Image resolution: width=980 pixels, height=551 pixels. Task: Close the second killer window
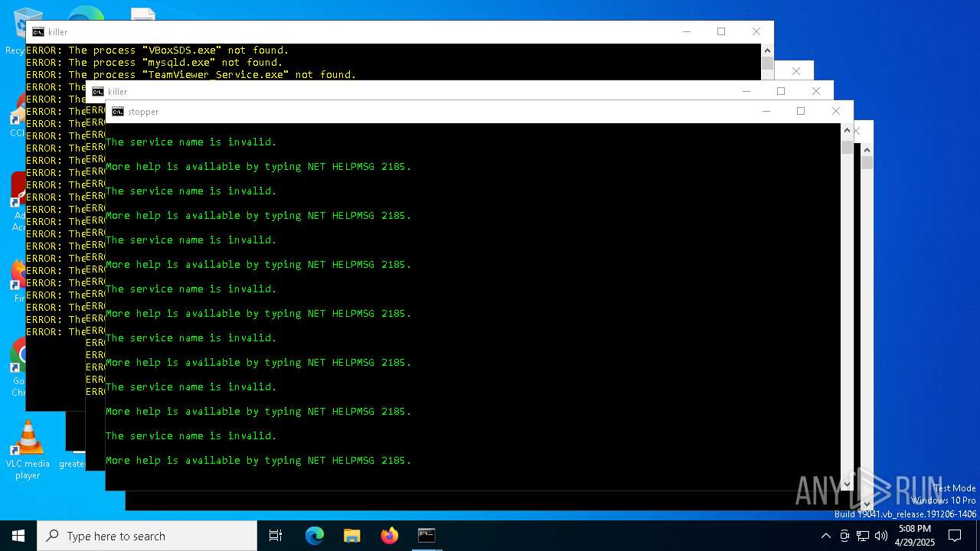(816, 91)
